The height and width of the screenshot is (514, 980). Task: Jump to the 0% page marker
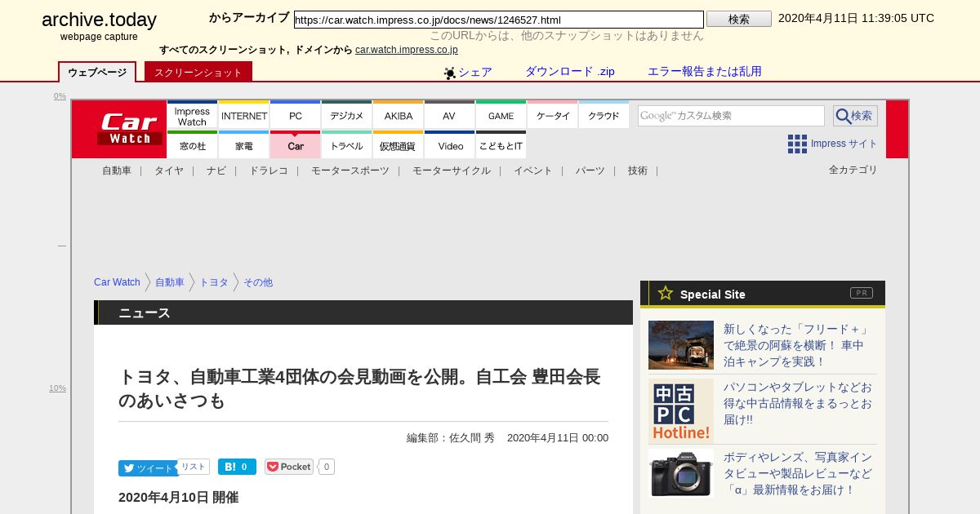pos(60,96)
